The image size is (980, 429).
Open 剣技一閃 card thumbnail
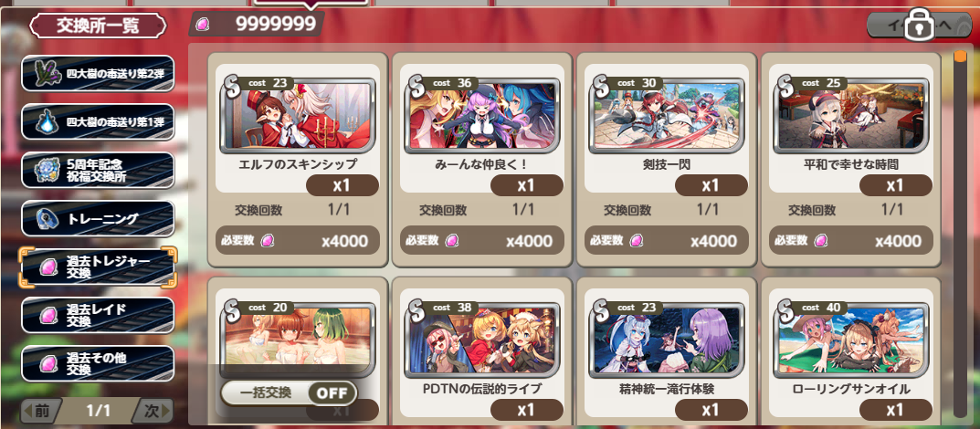tap(666, 114)
